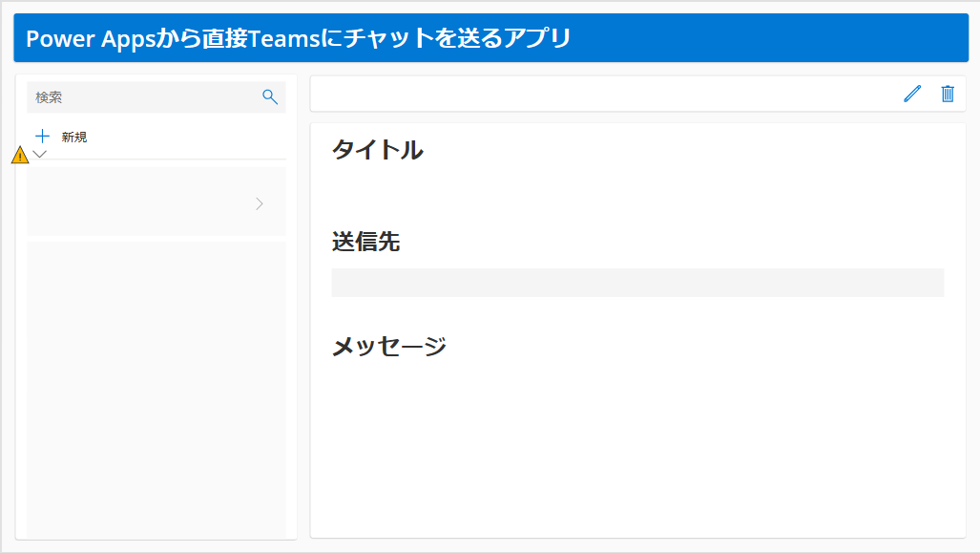The width and height of the screenshot is (980, 553).
Task: Click empty gallery area below first item
Action: coord(156,388)
